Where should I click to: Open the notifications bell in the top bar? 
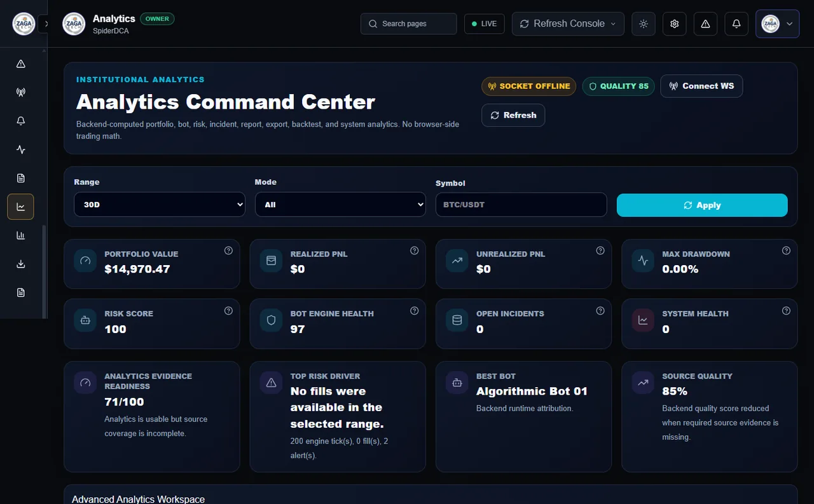click(736, 24)
